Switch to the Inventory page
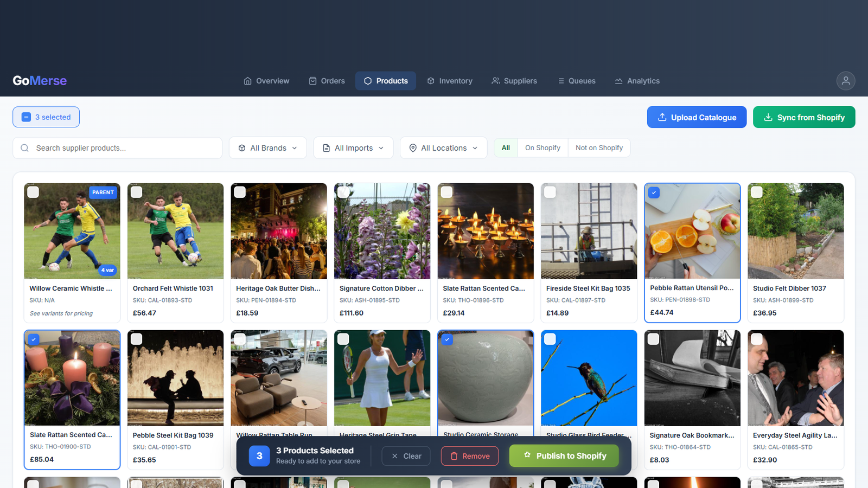The height and width of the screenshot is (488, 868). [450, 81]
